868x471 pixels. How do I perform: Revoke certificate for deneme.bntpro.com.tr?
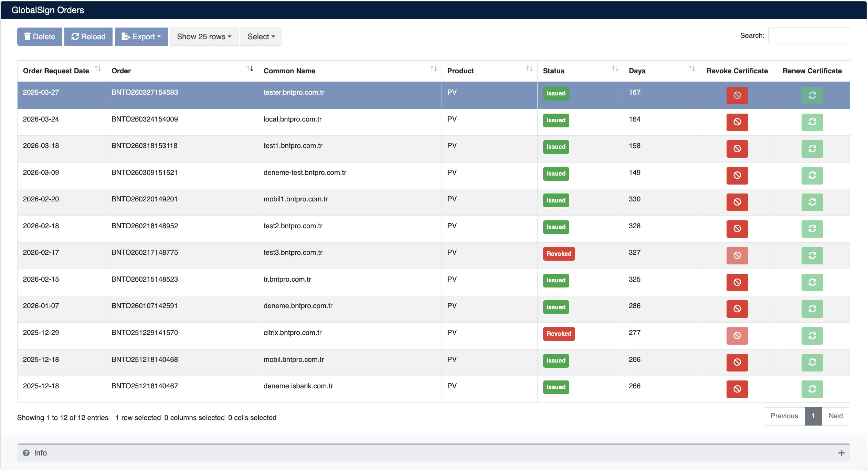[737, 309]
